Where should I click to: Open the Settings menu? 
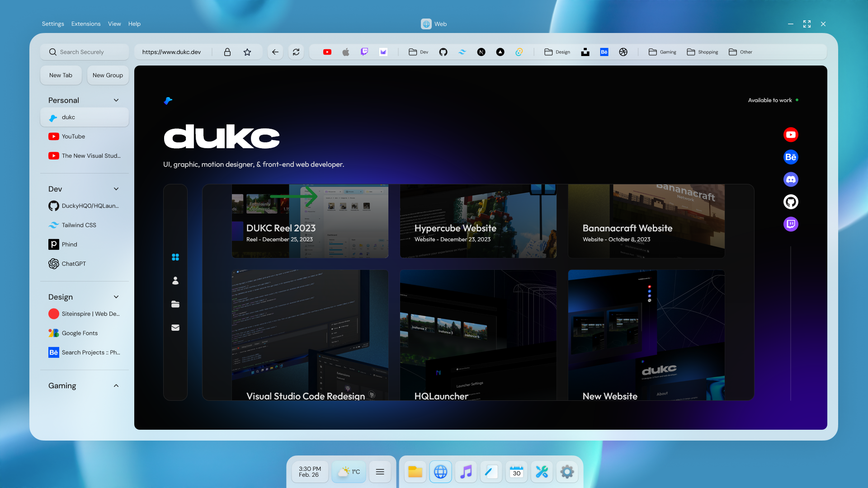pyautogui.click(x=53, y=24)
